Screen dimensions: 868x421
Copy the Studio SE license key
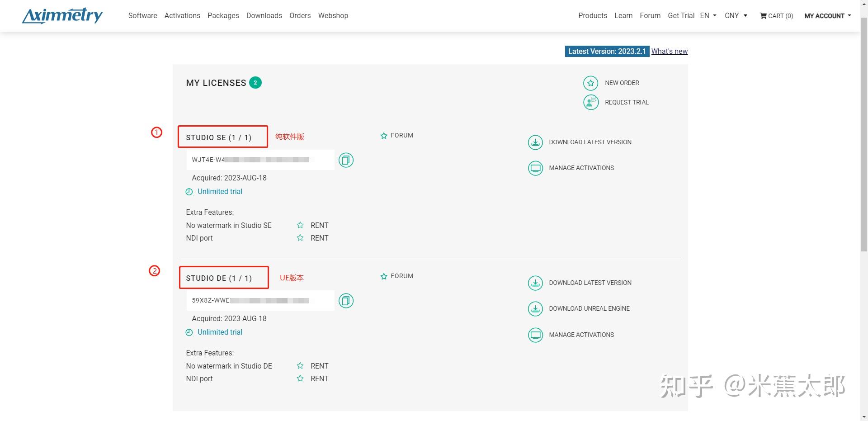(346, 160)
